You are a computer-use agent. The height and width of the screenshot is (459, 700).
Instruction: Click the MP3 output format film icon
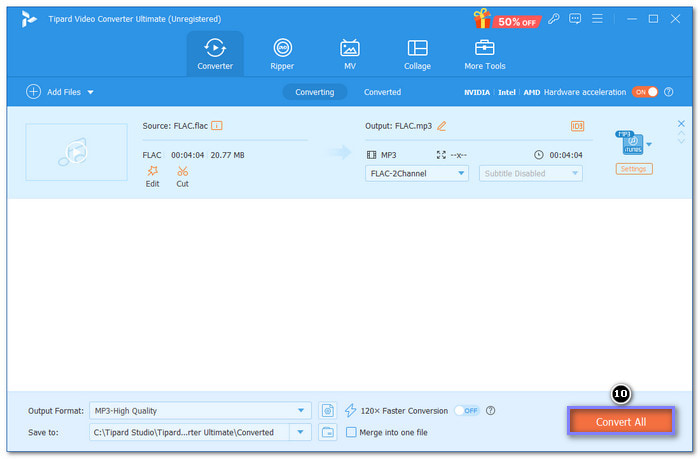371,155
